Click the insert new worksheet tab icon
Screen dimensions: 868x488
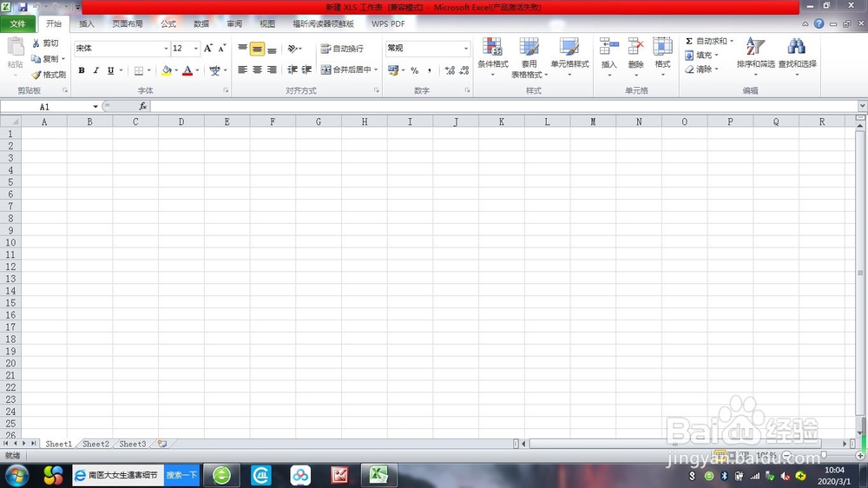161,444
